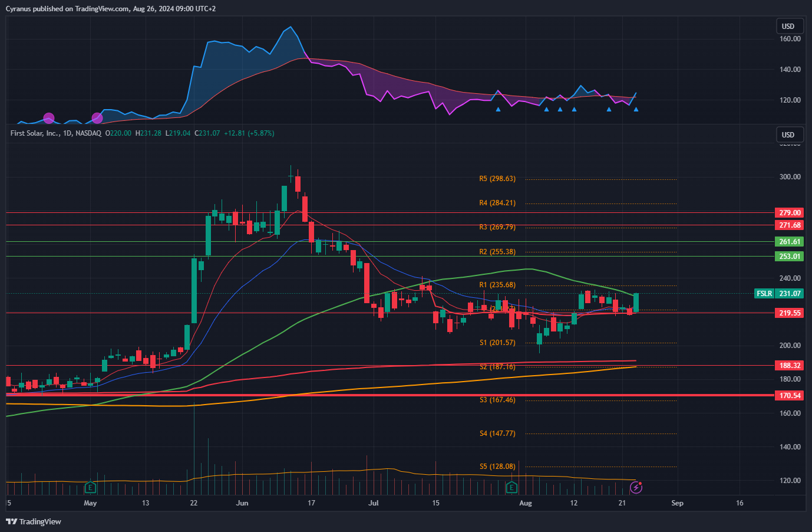Screen dimensions: 812x532
Task: Click the 279.00 red price label
Action: click(x=790, y=212)
